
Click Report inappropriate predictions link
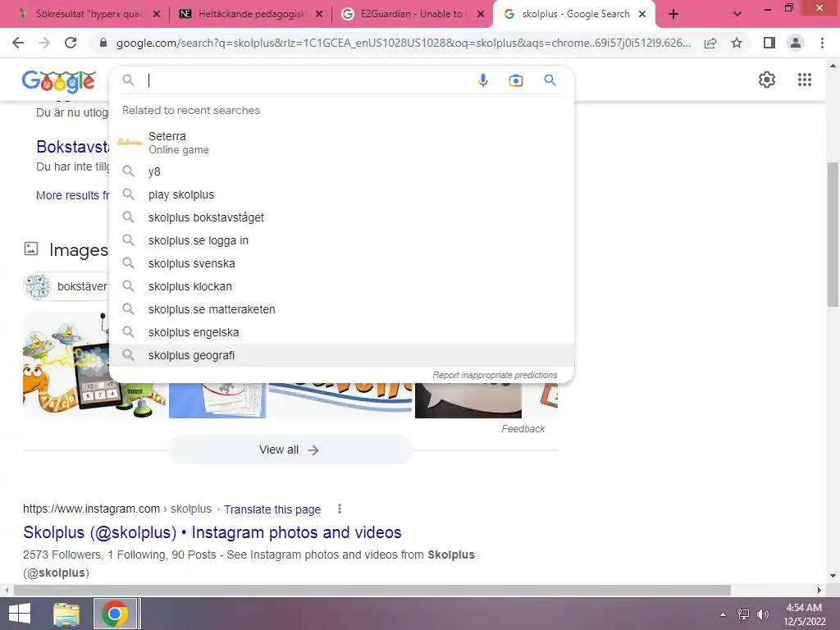(495, 375)
